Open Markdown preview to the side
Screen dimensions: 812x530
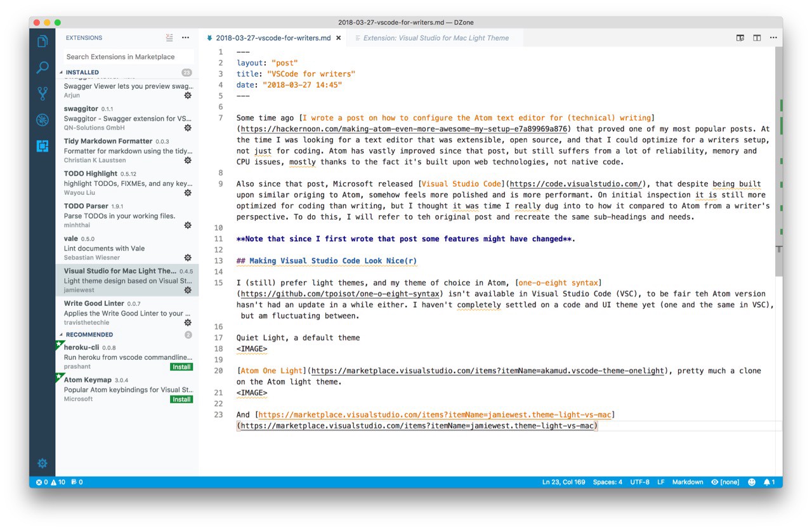tap(740, 38)
